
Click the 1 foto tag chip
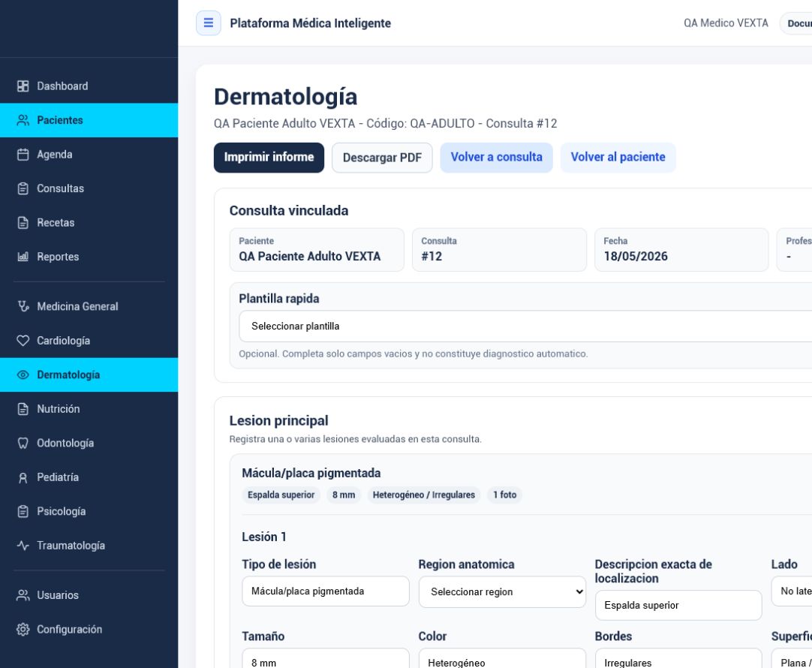click(x=504, y=495)
